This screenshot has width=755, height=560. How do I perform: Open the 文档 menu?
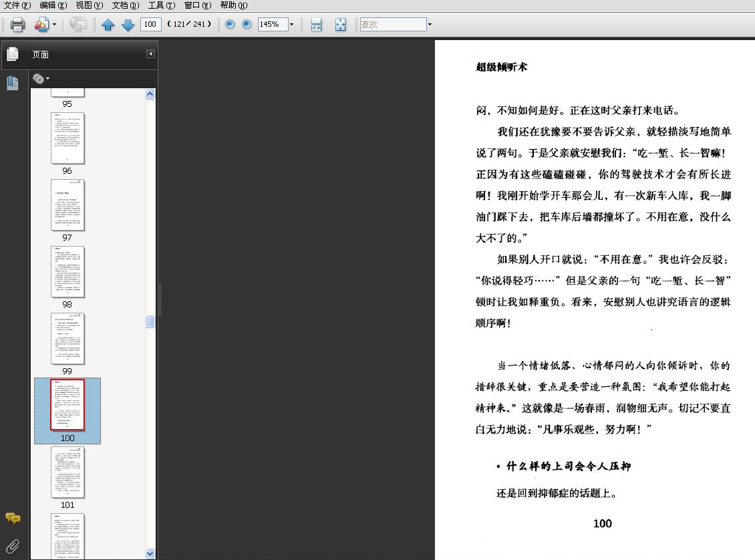pos(125,5)
